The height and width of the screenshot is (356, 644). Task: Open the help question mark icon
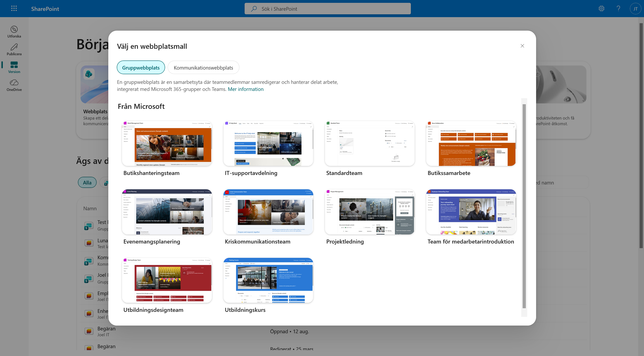click(x=618, y=8)
